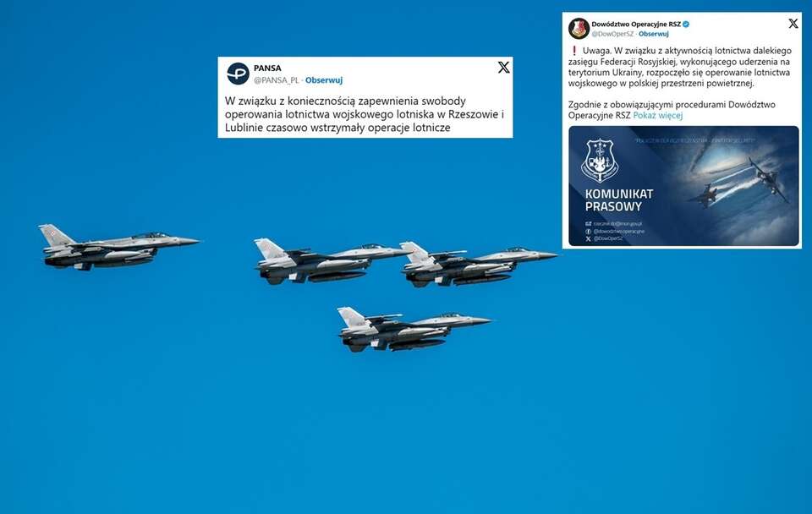
Task: Open the @DowOperSZ handle in tweet header
Action: click(612, 34)
